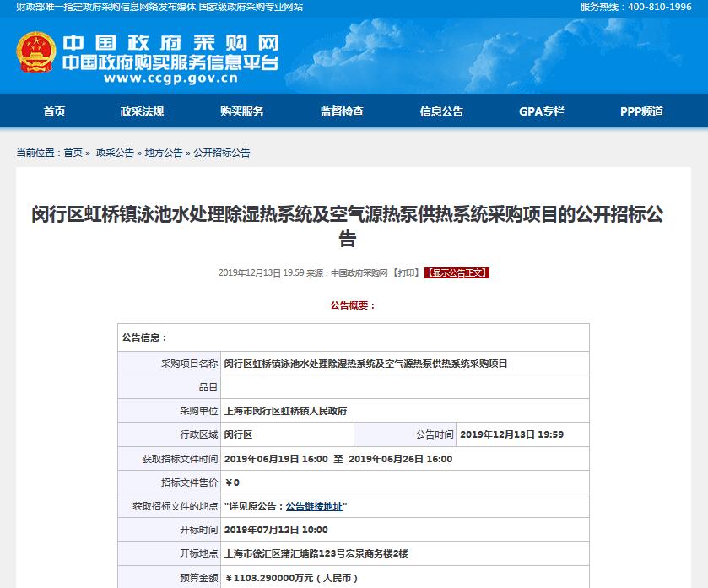Image resolution: width=708 pixels, height=588 pixels.
Task: Open the GPA专栏 navigation item
Action: (x=542, y=111)
